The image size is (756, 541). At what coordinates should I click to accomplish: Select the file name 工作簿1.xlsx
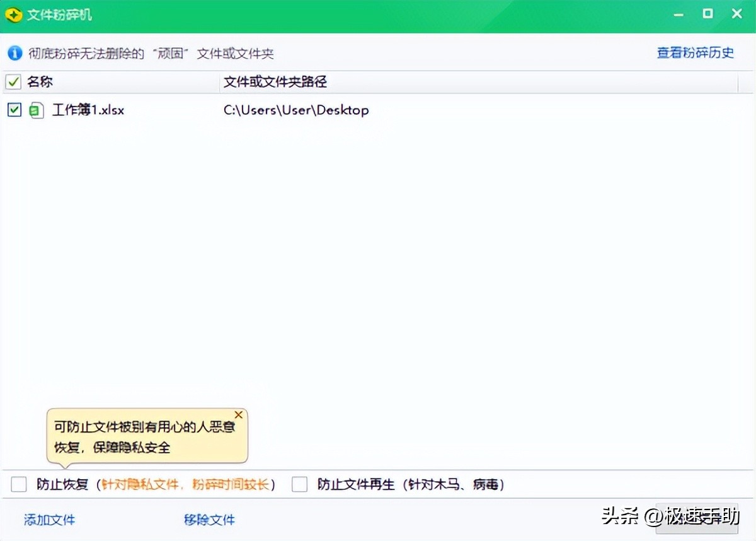pyautogui.click(x=88, y=110)
